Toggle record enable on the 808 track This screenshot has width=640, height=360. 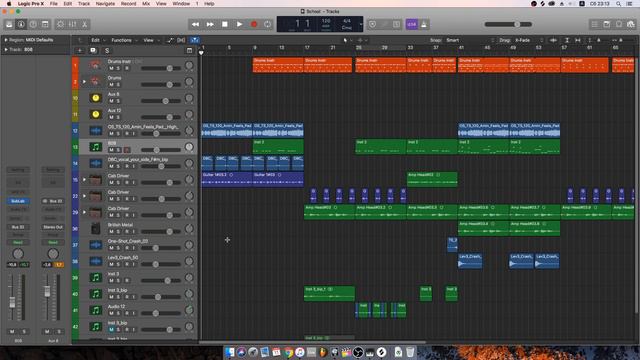coord(127,150)
